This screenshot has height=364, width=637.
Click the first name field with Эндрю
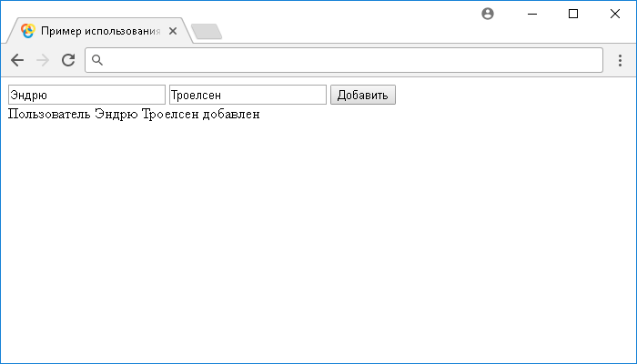click(x=87, y=95)
